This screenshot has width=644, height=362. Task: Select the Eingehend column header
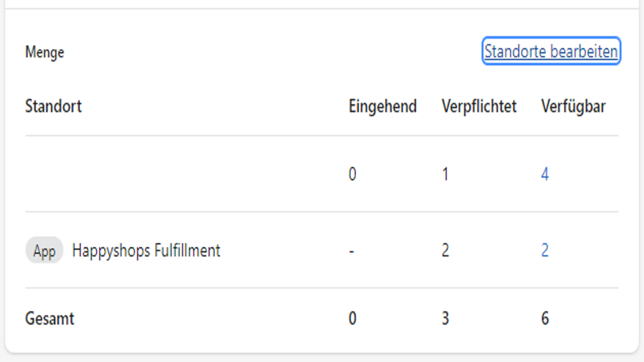[382, 107]
